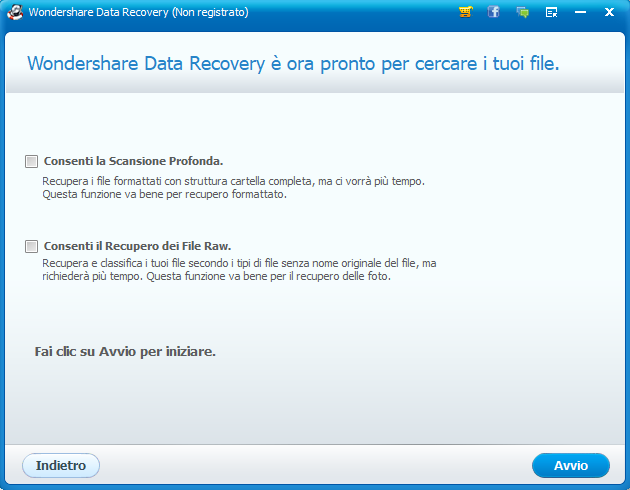
Task: Click the 'Consenti la Scansione Profonda.' label
Action: point(133,161)
